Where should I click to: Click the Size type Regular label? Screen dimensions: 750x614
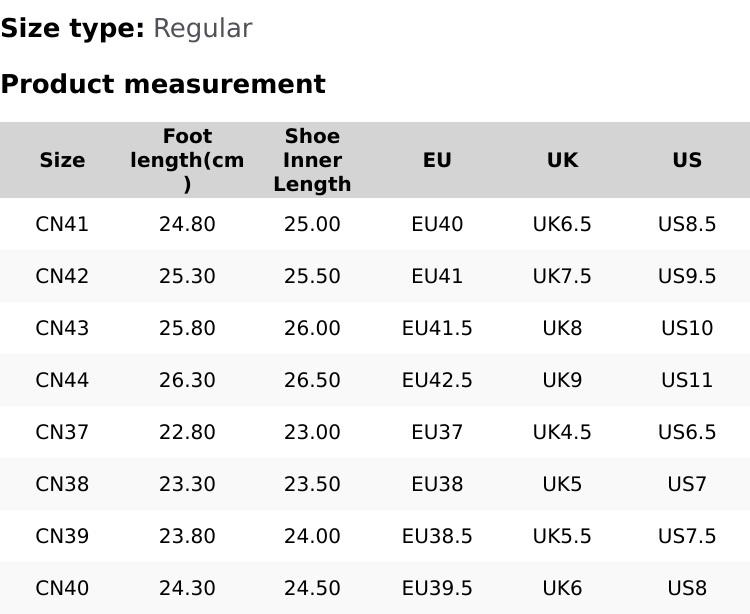point(126,29)
